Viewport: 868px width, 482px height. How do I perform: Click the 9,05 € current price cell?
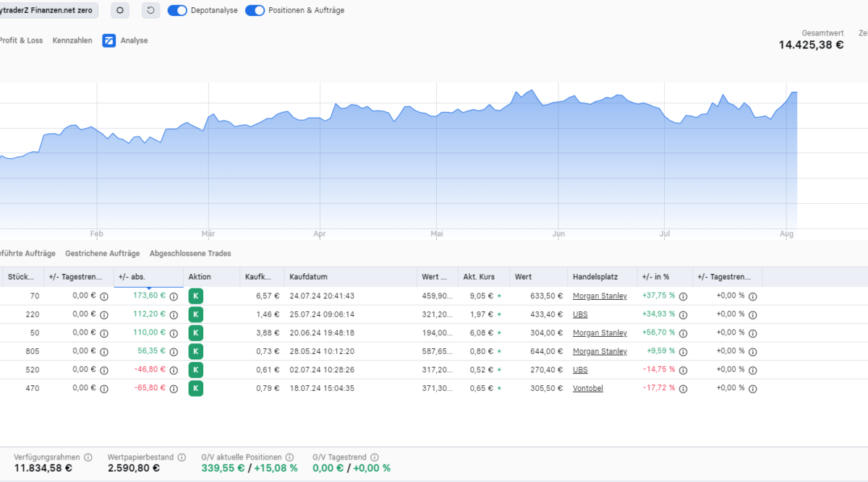483,296
